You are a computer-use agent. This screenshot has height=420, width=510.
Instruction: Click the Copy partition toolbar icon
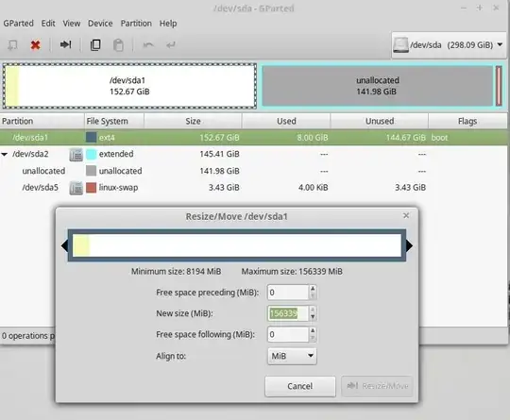click(x=95, y=45)
